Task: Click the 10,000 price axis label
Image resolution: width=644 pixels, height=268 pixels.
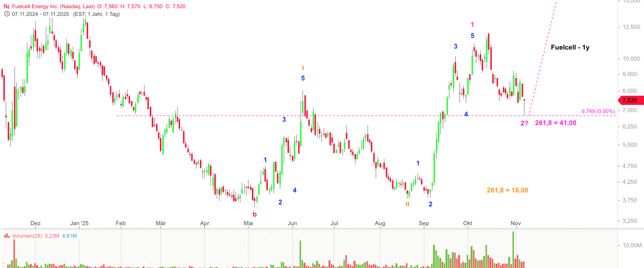Action: tap(631, 59)
